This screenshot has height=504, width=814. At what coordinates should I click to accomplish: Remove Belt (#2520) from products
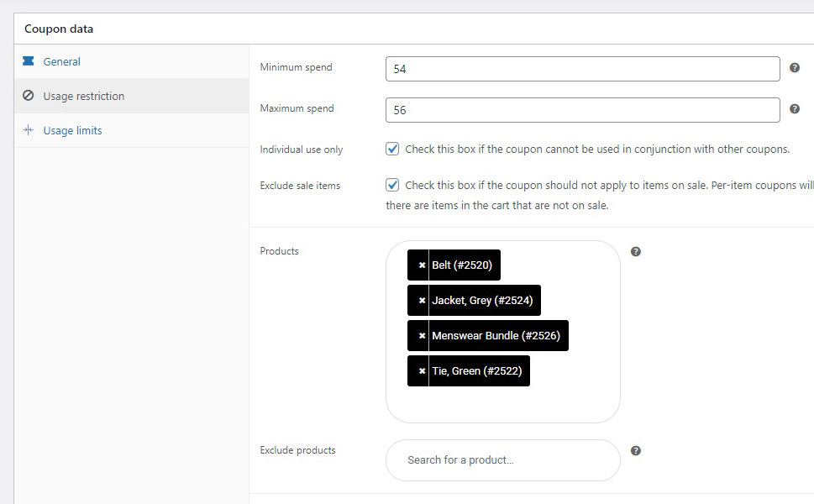pos(422,265)
